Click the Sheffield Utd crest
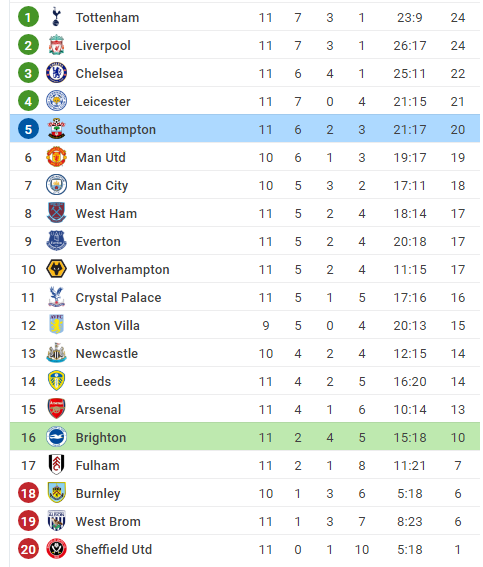Screen dimensions: 483x567 click(x=56, y=549)
